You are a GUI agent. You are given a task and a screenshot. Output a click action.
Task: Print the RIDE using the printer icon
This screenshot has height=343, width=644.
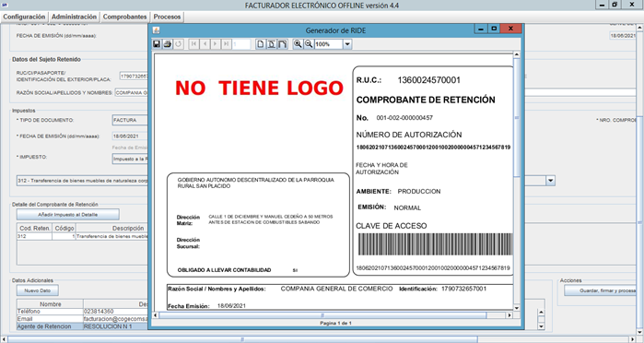(x=167, y=44)
